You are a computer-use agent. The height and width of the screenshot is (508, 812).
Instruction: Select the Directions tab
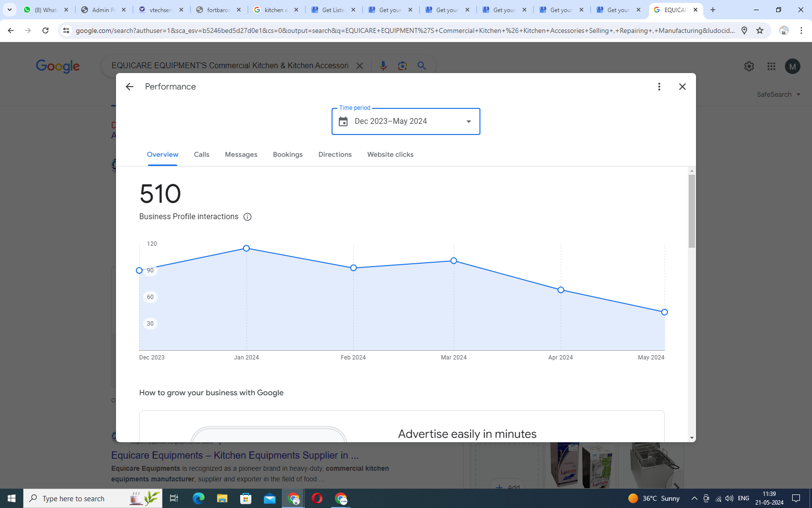click(335, 154)
